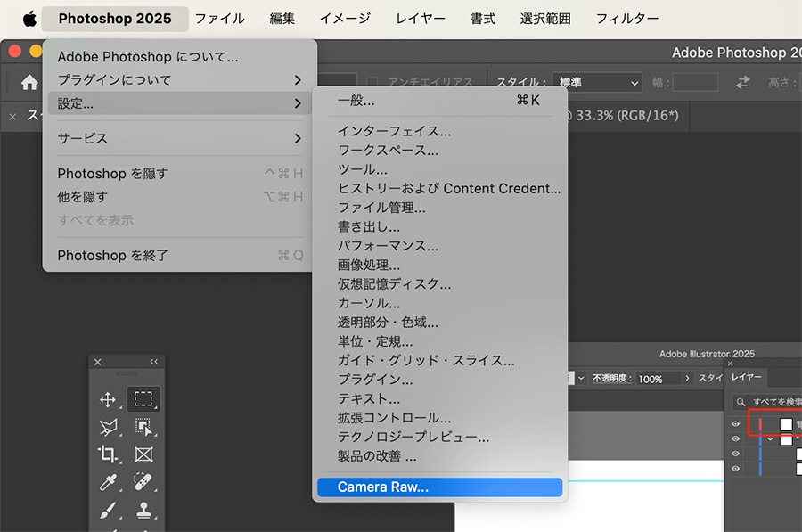Open the opacity arrow next to 100%
This screenshot has height=532, width=802.
687,378
